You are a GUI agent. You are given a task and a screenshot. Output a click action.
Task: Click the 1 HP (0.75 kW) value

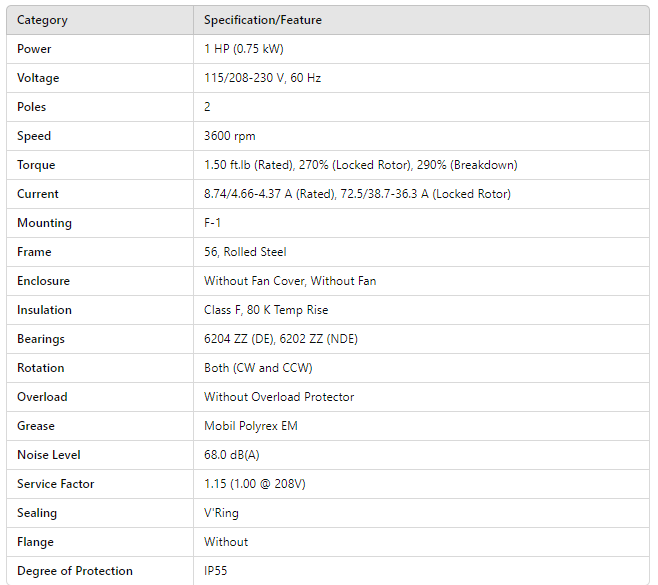click(x=244, y=49)
